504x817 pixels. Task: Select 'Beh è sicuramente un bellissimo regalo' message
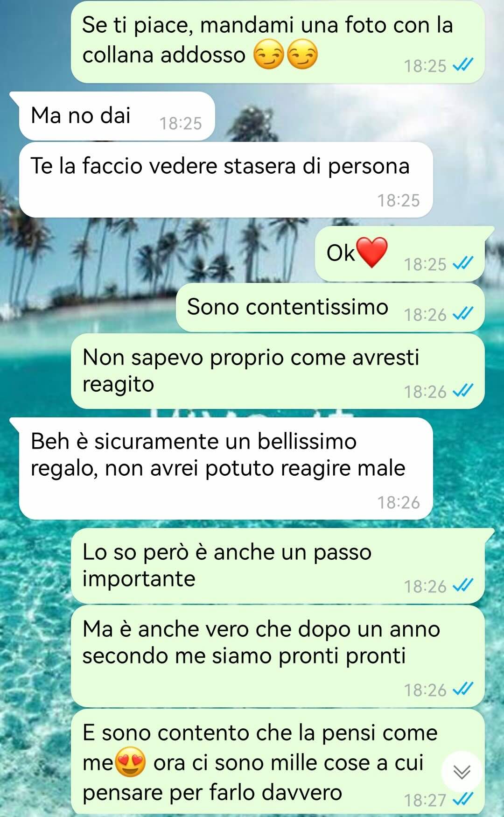pos(226,468)
